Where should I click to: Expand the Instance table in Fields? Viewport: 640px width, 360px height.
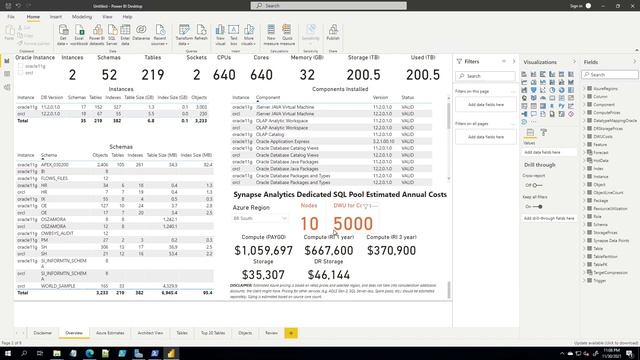click(584, 177)
